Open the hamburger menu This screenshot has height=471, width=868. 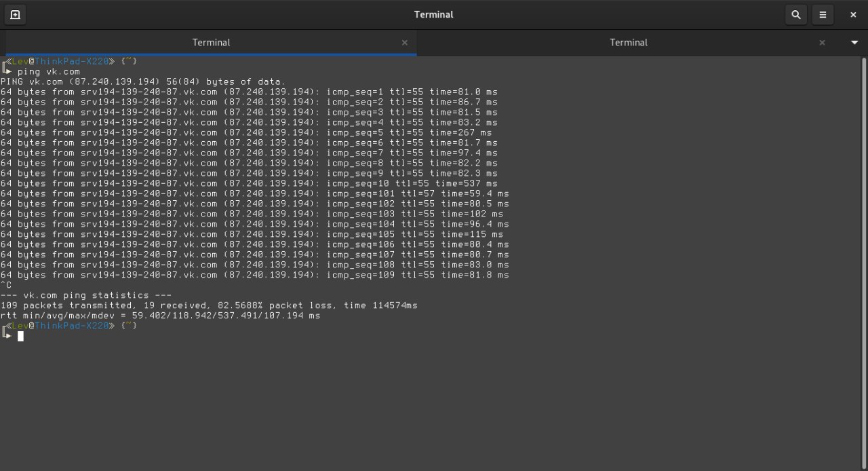(823, 14)
